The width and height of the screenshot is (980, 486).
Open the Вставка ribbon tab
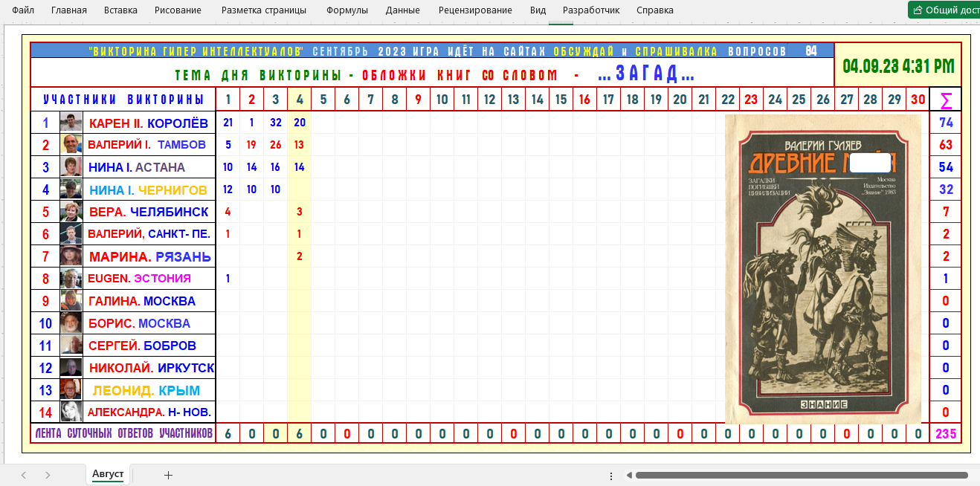coord(120,10)
